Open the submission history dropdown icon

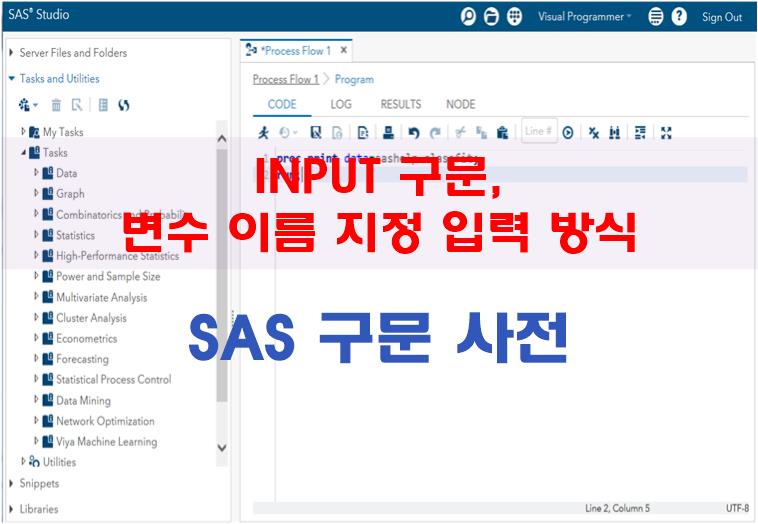288,132
